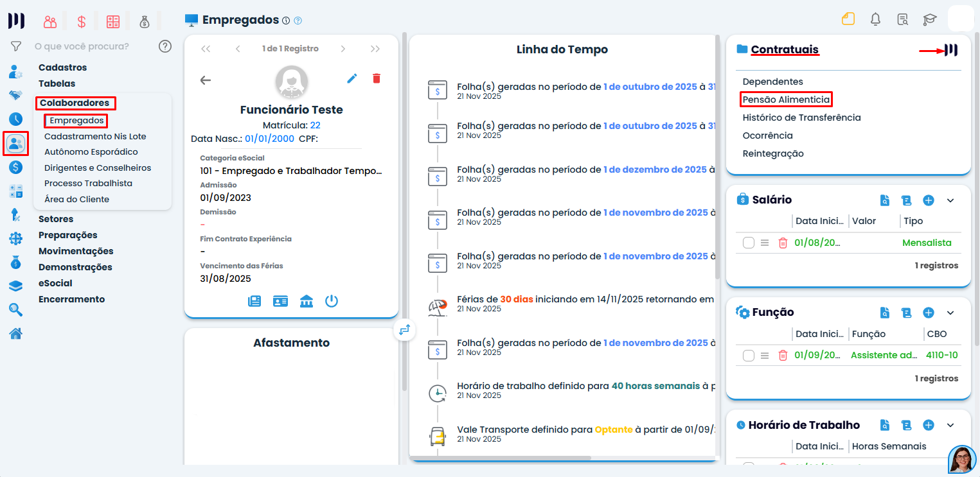Go to next record arrow
The width and height of the screenshot is (980, 477).
click(343, 49)
